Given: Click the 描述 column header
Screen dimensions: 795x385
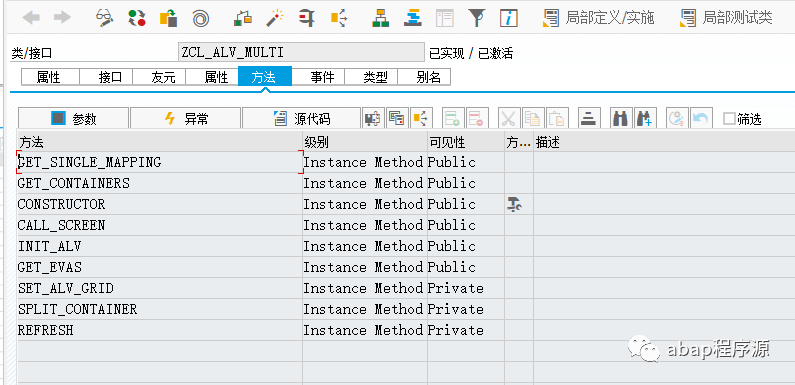Looking at the screenshot, I should [664, 142].
